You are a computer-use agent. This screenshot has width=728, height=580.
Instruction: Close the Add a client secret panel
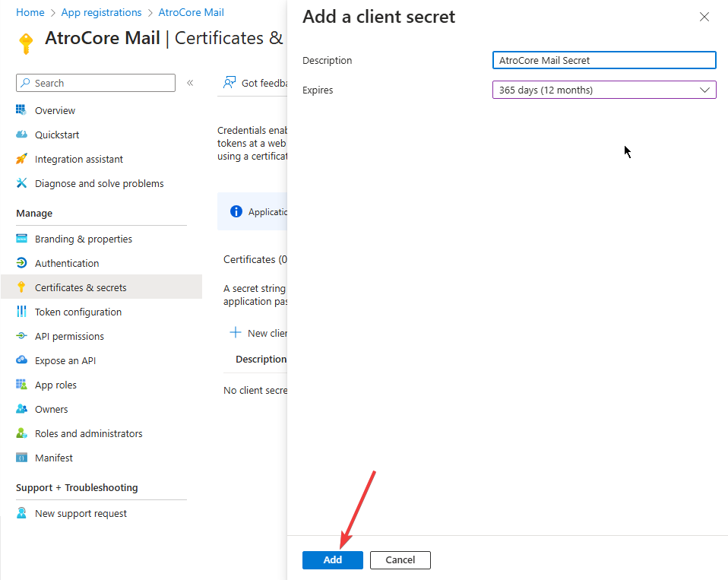coord(704,17)
